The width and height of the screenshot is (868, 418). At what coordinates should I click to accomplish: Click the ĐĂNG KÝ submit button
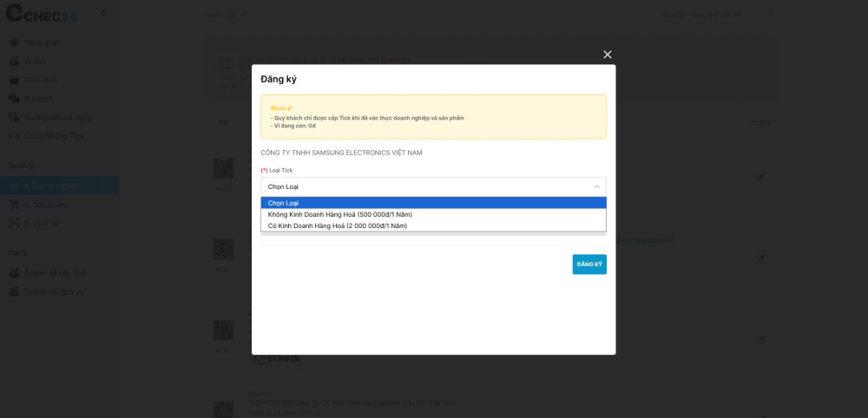(589, 265)
